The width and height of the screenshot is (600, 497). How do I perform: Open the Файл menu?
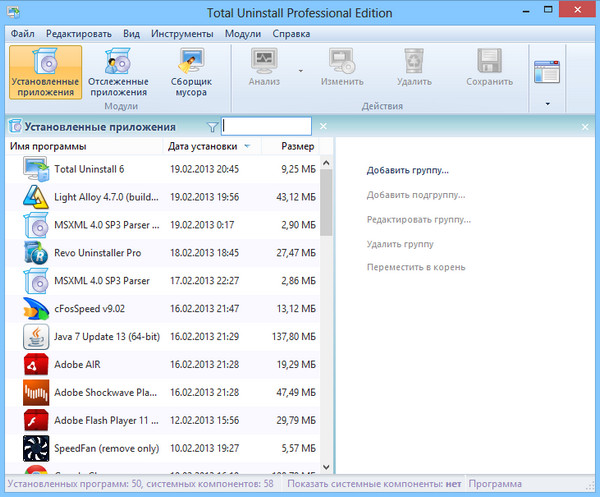tap(23, 34)
